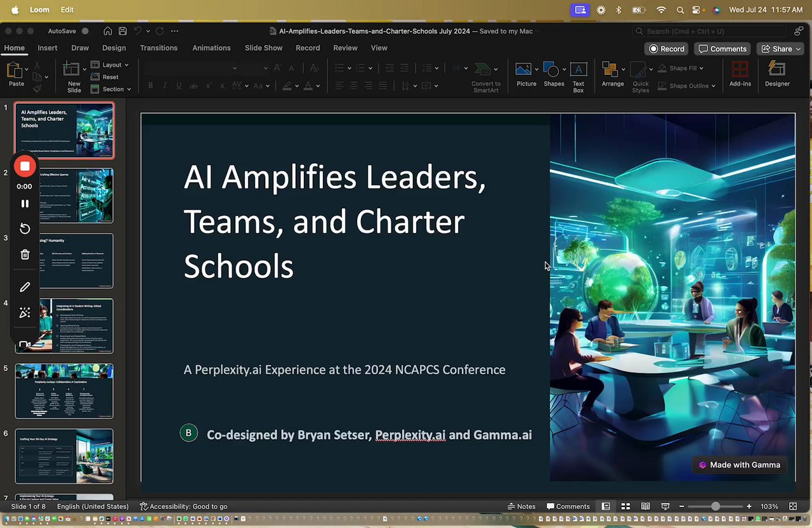Launch the Designer pane

coord(777,75)
